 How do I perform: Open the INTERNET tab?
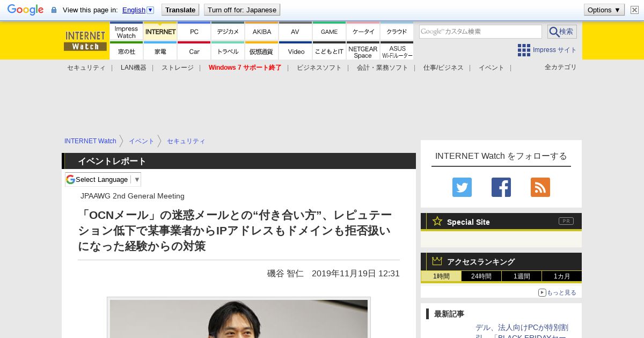pos(160,32)
